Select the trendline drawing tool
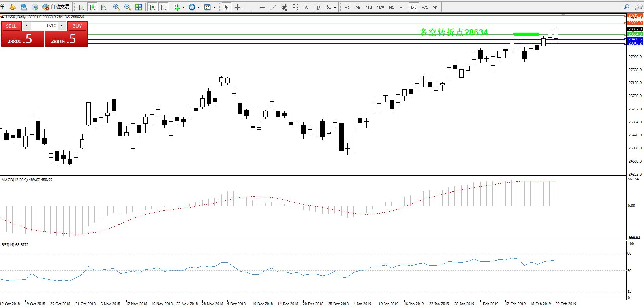 pos(273,7)
